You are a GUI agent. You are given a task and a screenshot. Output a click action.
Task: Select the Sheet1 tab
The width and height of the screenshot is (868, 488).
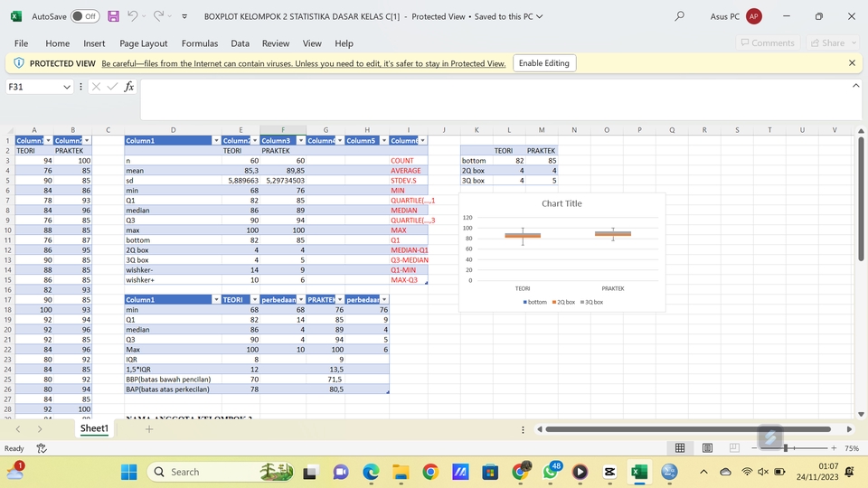pyautogui.click(x=94, y=428)
